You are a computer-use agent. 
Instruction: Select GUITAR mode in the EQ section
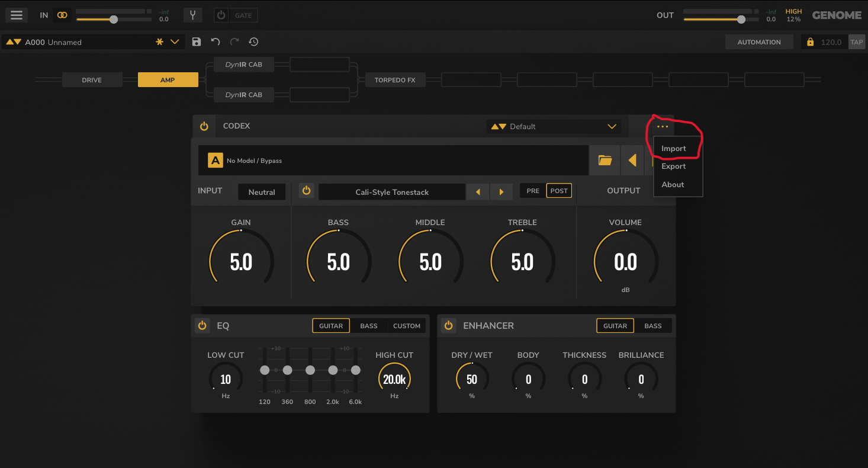(x=331, y=326)
